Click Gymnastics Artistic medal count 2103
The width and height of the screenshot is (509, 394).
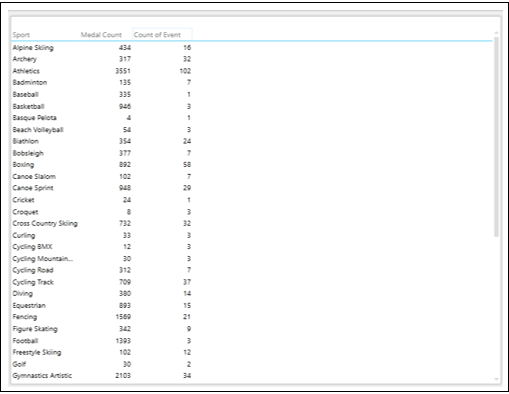point(123,376)
